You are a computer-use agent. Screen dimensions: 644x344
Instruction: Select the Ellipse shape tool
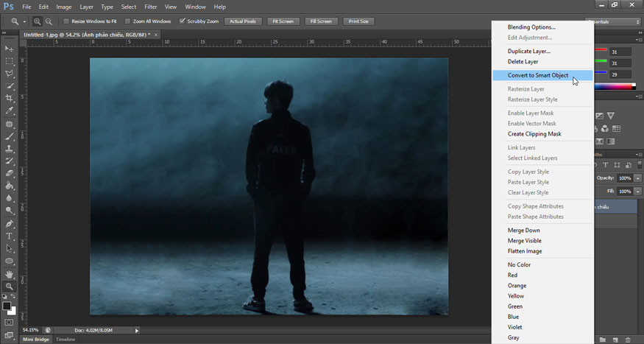click(x=9, y=261)
